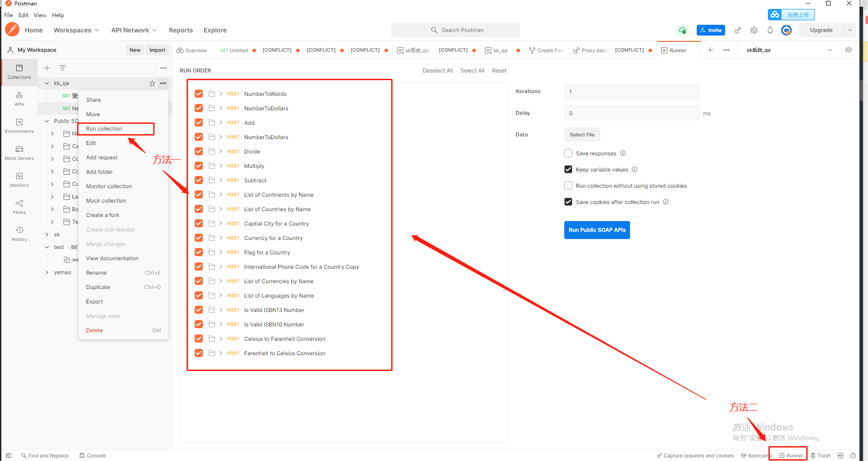Open environment quick look eye icon
The height and width of the screenshot is (461, 868).
tap(849, 50)
